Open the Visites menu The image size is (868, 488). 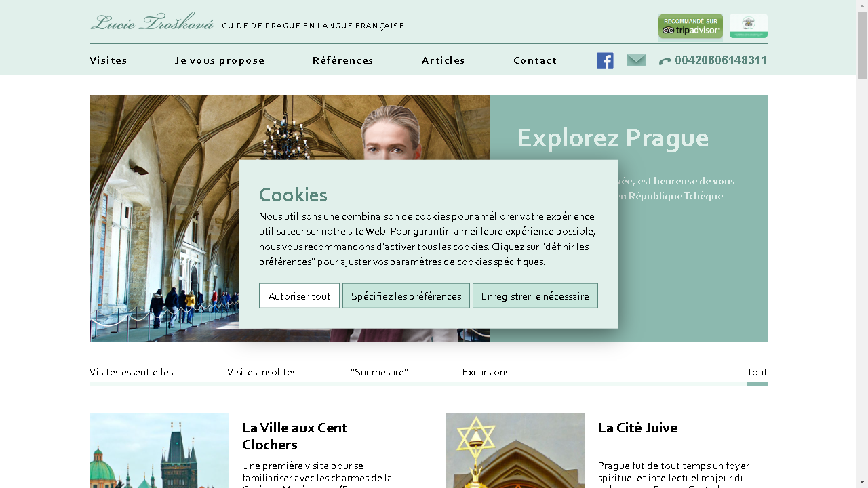pyautogui.click(x=108, y=60)
